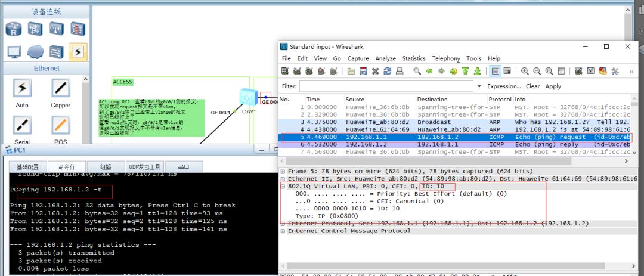Switch to PC1 UDP发包工具 tab

144,167
